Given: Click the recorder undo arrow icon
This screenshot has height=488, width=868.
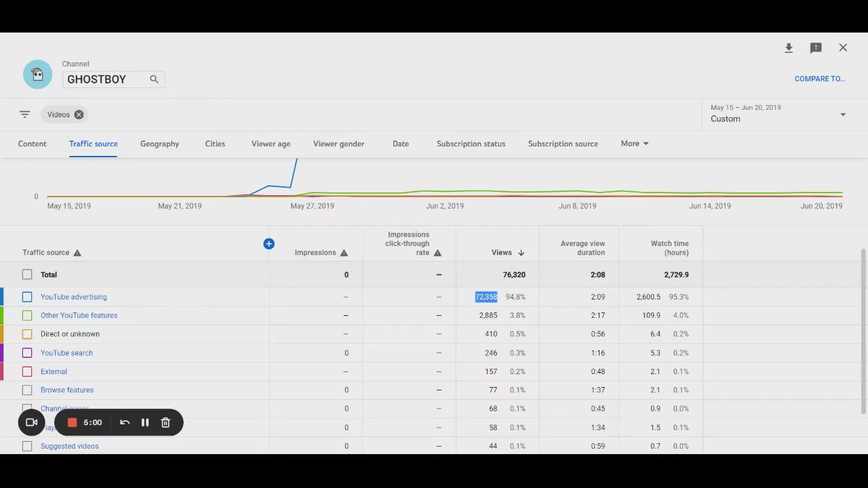Looking at the screenshot, I should 125,422.
